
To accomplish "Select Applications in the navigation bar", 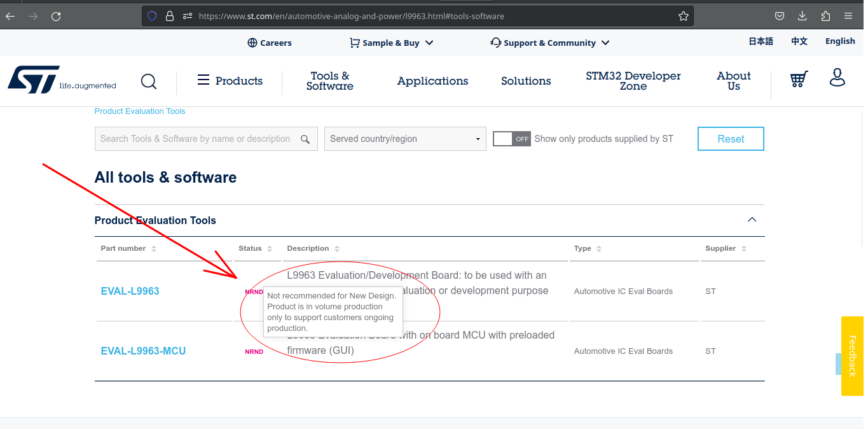I will [x=432, y=81].
